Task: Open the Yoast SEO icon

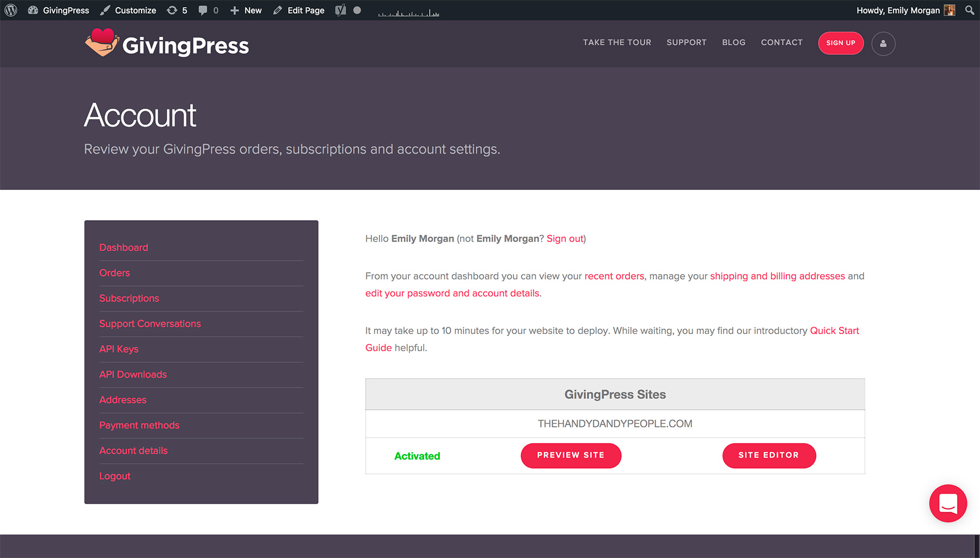Action: [x=340, y=10]
